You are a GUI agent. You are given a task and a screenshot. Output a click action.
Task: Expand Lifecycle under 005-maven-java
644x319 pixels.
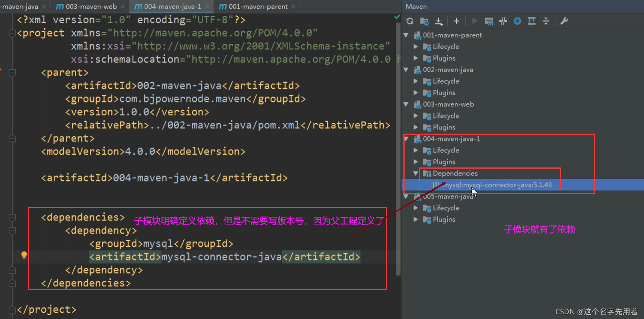tap(416, 208)
